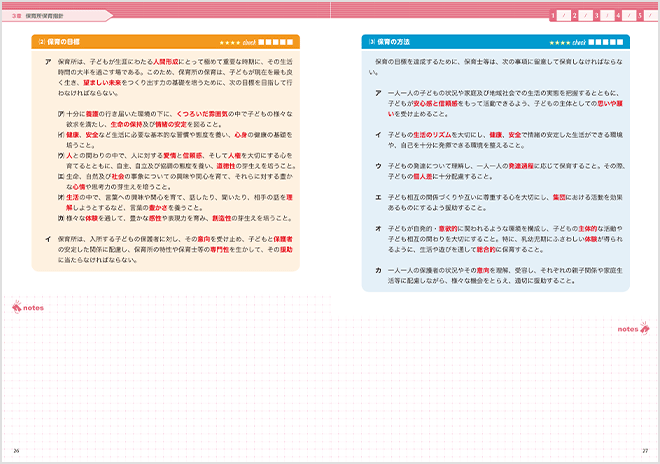The image size is (660, 464).
Task: Click the red keyword 愛情 in 保育の目標
Action: click(169, 156)
